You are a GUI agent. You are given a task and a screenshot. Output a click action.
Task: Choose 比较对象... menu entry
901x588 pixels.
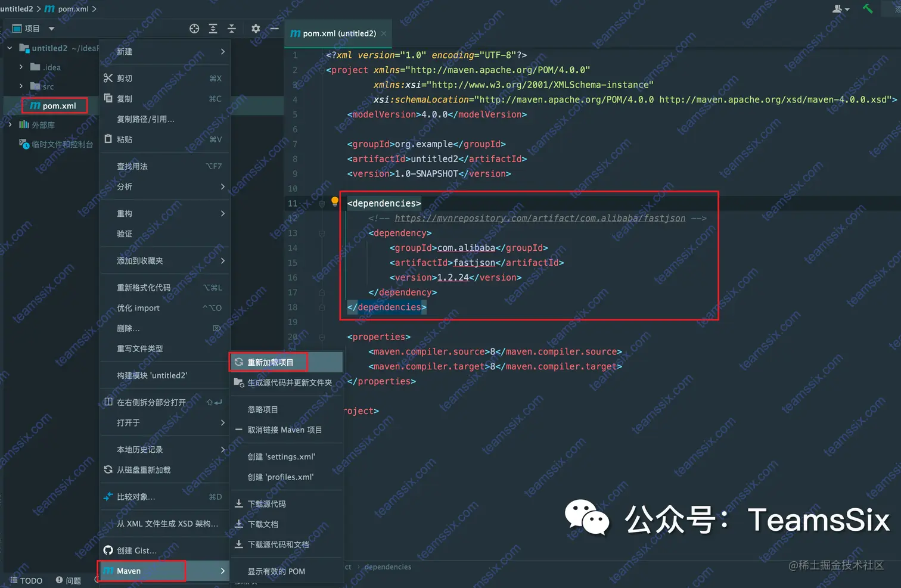click(164, 497)
